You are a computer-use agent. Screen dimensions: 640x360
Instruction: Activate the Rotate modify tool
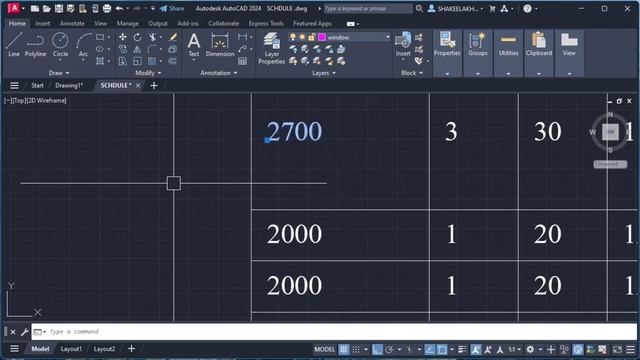tap(138, 37)
